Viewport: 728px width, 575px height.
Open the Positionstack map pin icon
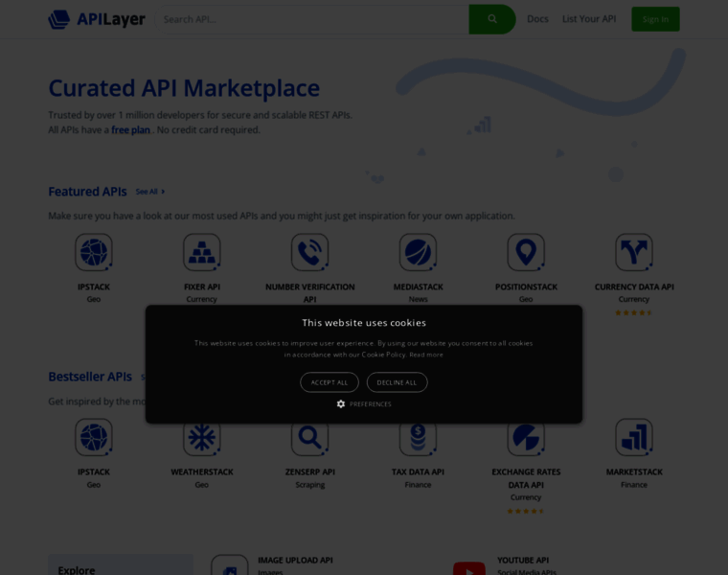pyautogui.click(x=526, y=252)
